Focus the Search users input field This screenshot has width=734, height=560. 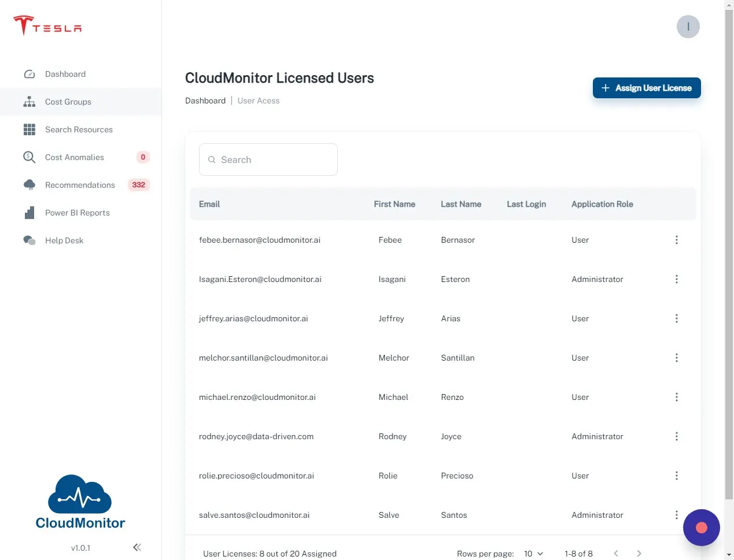pyautogui.click(x=268, y=160)
